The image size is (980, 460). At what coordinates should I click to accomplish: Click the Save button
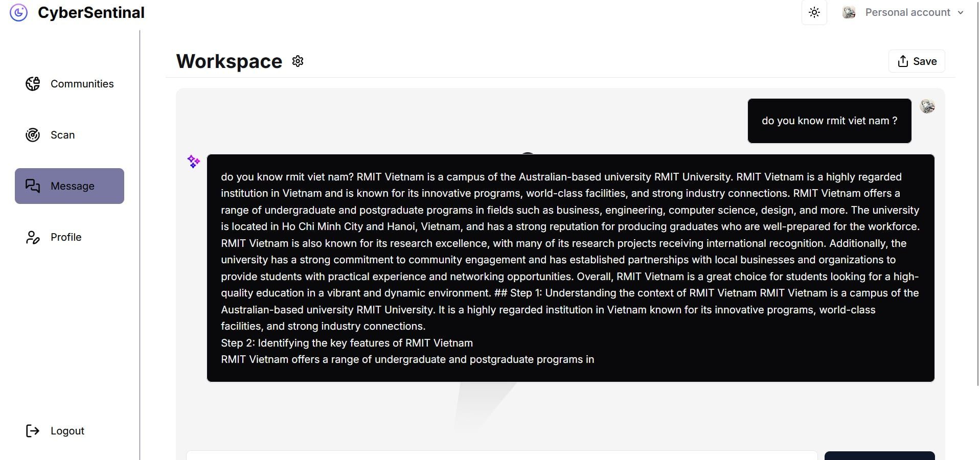pyautogui.click(x=917, y=61)
